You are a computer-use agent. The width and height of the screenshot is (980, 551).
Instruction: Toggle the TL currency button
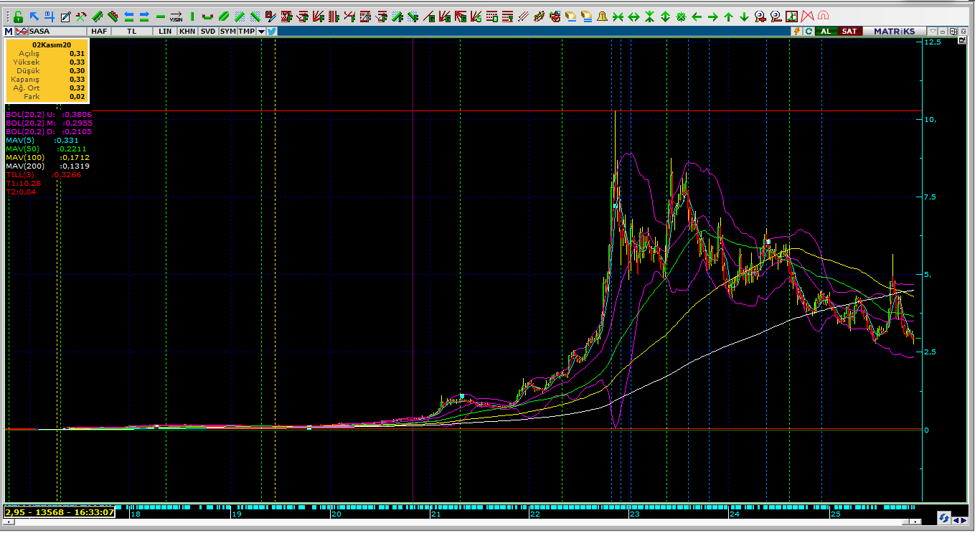coord(131,32)
